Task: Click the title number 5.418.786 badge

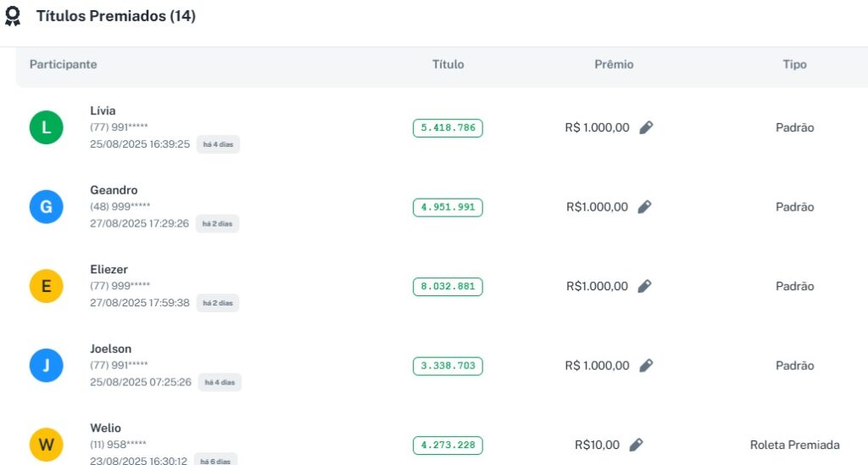Action: (x=448, y=128)
